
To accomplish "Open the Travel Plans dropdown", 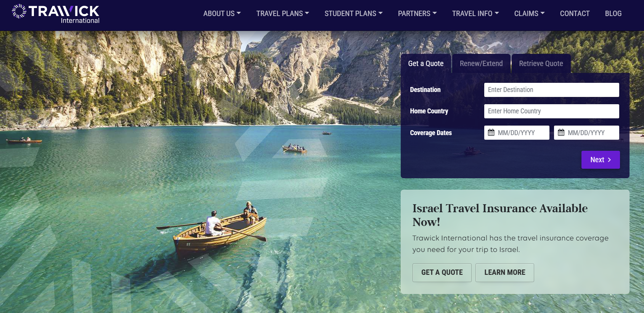I will point(283,13).
